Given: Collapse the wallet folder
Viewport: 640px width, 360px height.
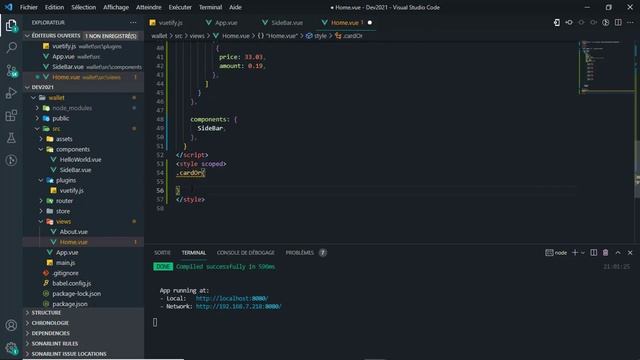Looking at the screenshot, I should tap(33, 98).
